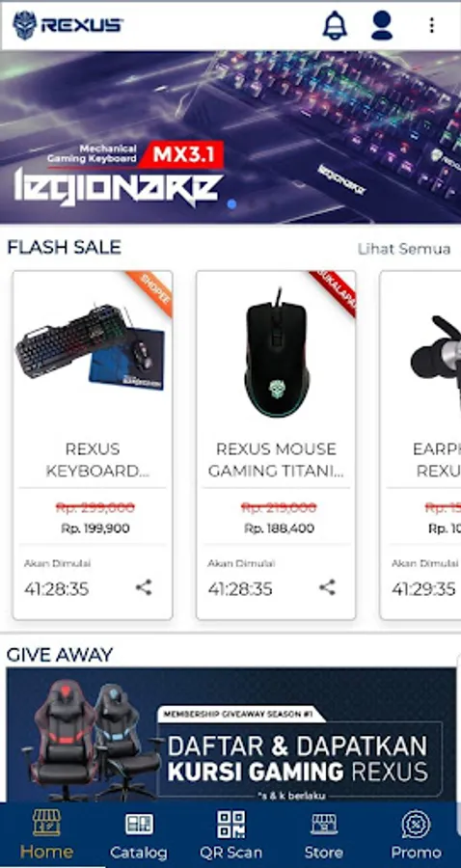This screenshot has width=461, height=868.
Task: Tap the Rexus logo
Action: (x=68, y=25)
